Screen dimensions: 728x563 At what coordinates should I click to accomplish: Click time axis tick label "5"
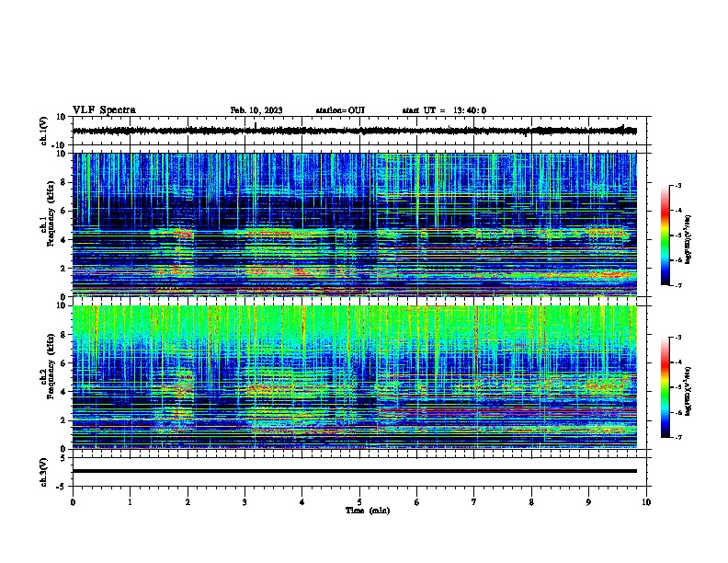[x=359, y=502]
